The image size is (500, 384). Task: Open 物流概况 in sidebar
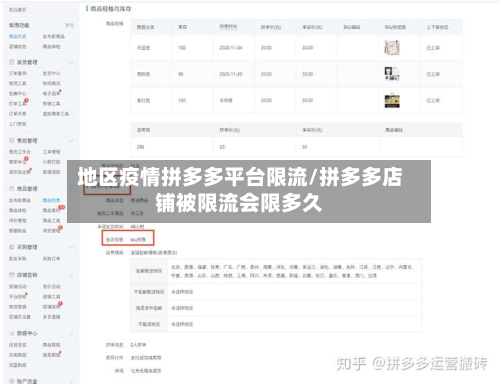pyautogui.click(x=51, y=83)
